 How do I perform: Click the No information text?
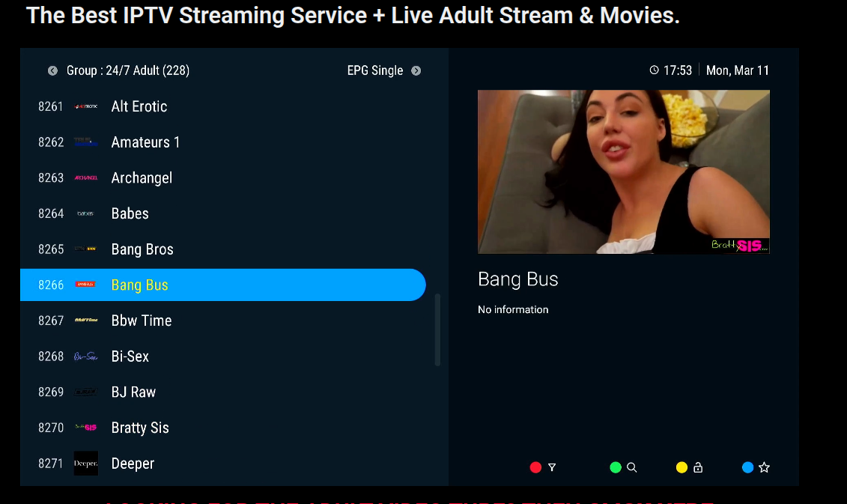[x=513, y=309]
